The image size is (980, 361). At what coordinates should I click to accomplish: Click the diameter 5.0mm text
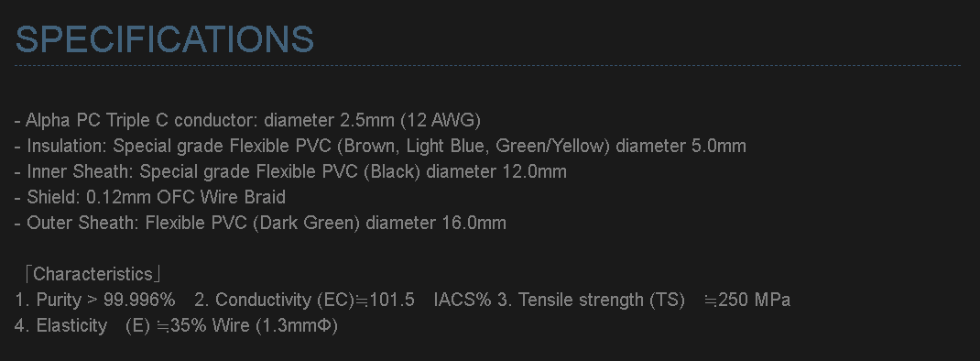click(681, 146)
